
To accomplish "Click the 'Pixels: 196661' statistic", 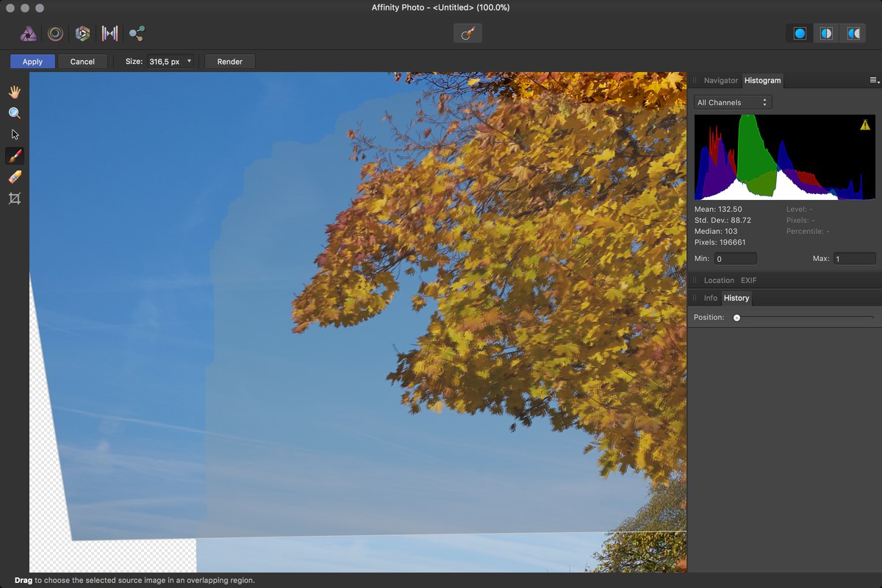I will point(720,243).
